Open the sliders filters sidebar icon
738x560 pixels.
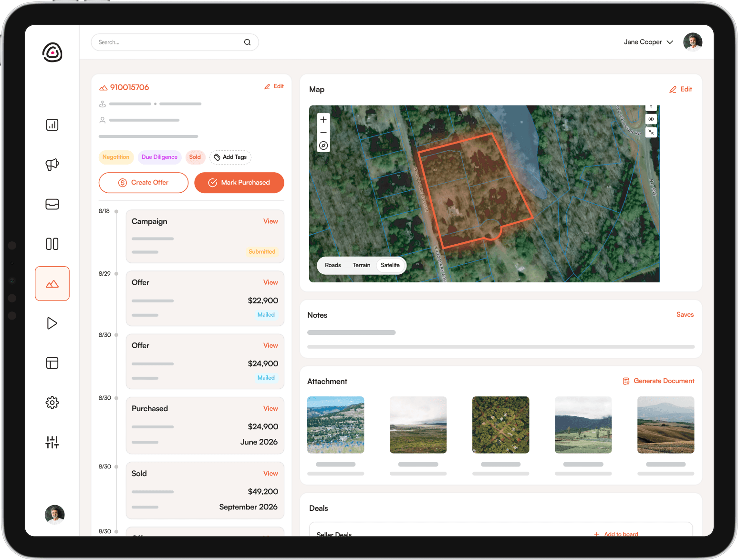click(52, 442)
